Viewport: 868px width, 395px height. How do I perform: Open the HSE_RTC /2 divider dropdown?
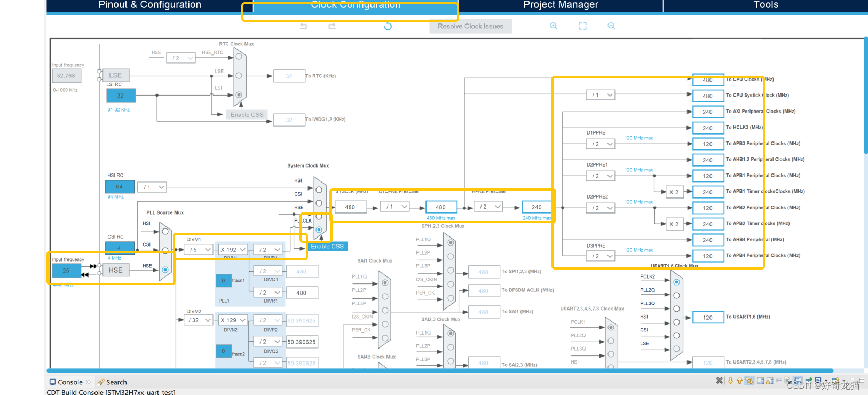180,58
